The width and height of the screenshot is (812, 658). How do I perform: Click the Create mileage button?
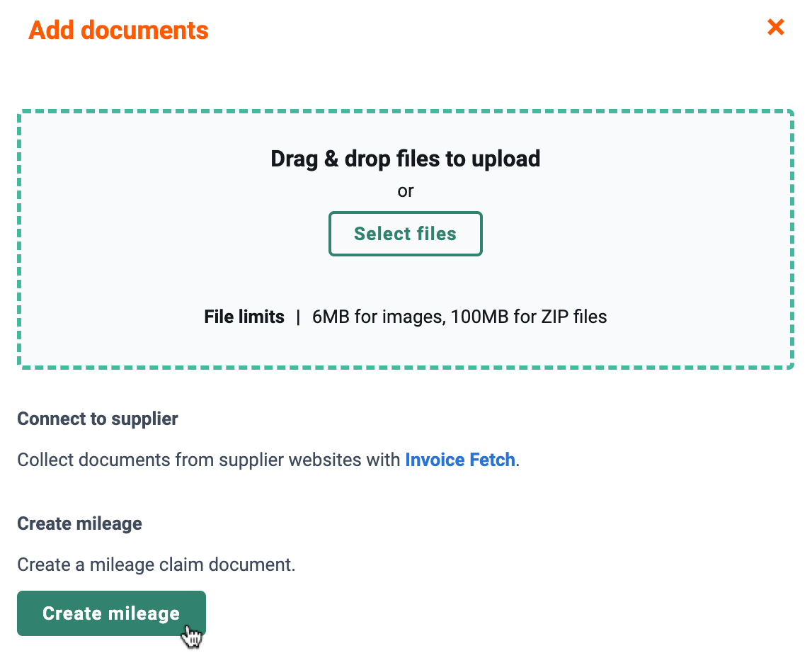(x=111, y=613)
